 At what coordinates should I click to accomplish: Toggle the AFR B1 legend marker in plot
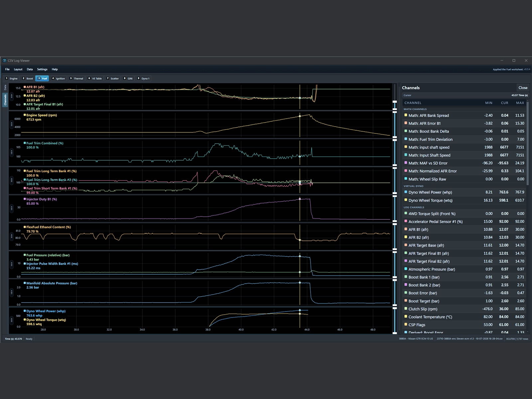pos(25,87)
